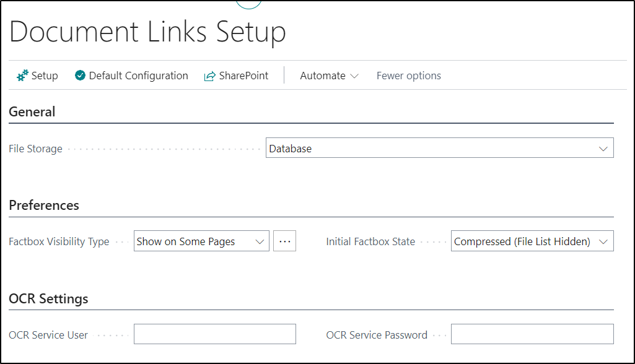The width and height of the screenshot is (635, 364).
Task: Open the Factbox Visibility Type dropdown
Action: (260, 241)
